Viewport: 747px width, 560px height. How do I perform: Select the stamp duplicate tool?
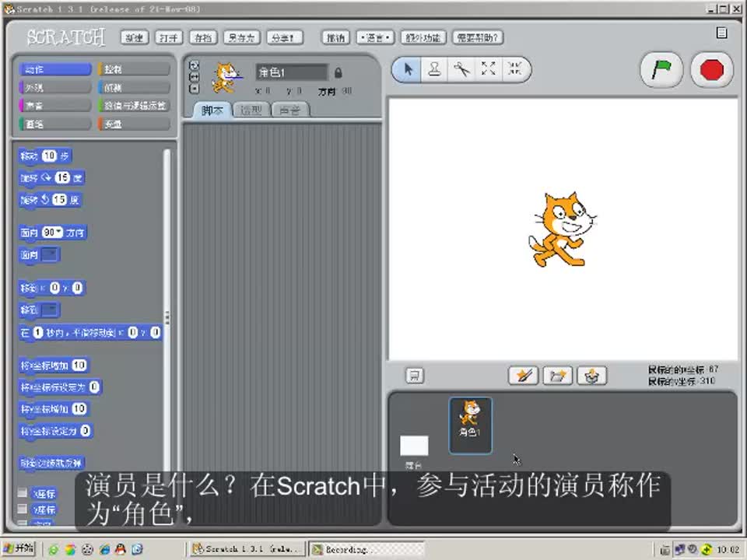click(434, 69)
